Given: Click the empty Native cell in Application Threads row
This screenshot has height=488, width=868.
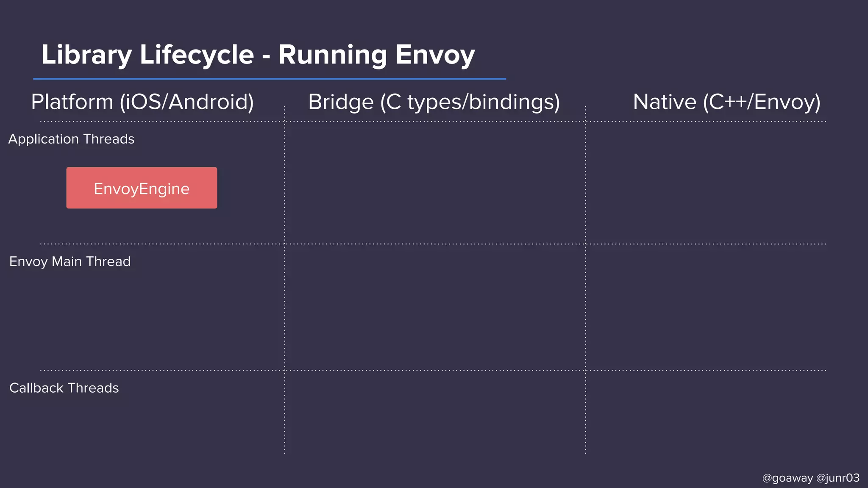Looking at the screenshot, I should [706, 183].
